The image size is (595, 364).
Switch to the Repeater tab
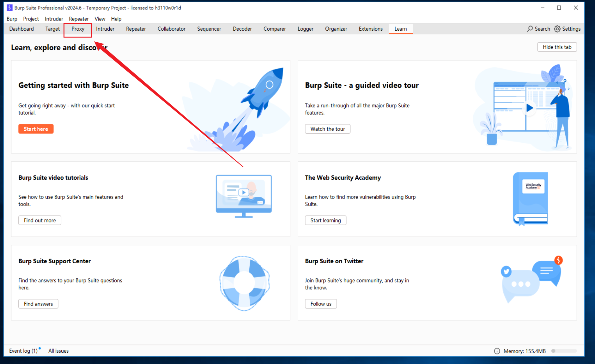pyautogui.click(x=136, y=29)
